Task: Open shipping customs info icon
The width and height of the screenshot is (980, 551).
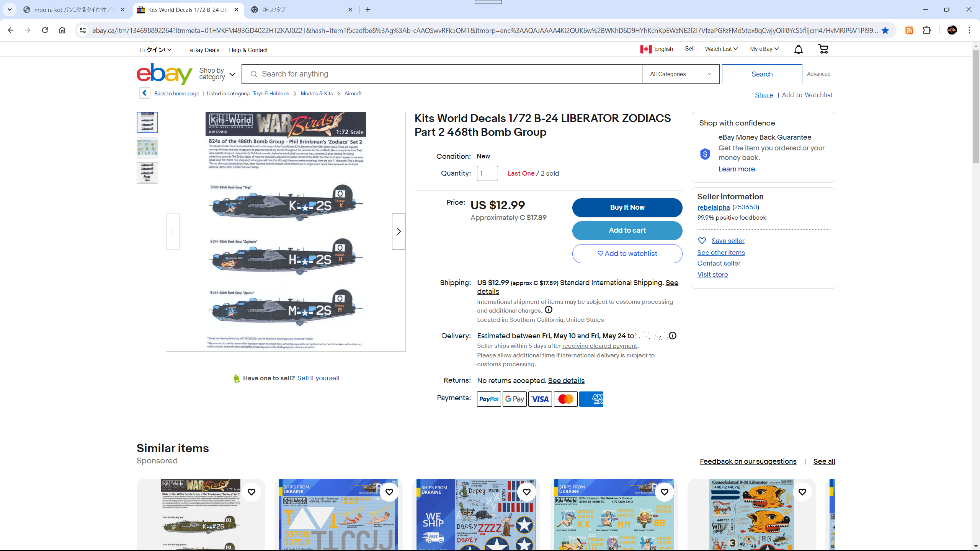Action: [x=549, y=310]
